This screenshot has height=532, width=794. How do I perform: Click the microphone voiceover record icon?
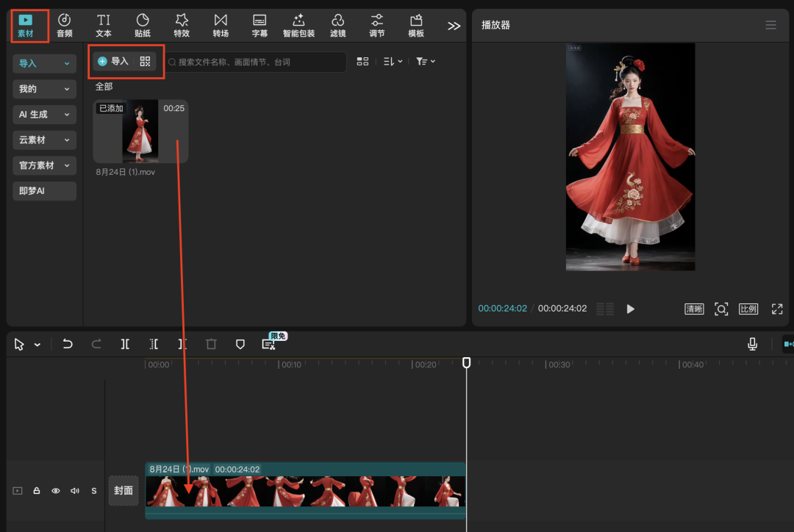[x=752, y=344]
